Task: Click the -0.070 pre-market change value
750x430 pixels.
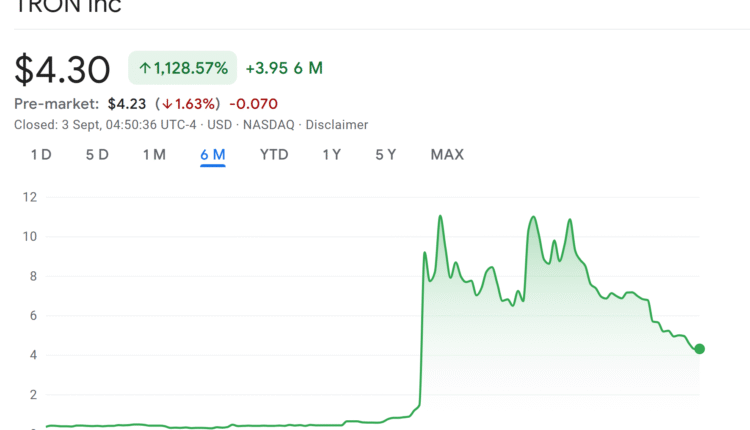Action: (x=253, y=104)
